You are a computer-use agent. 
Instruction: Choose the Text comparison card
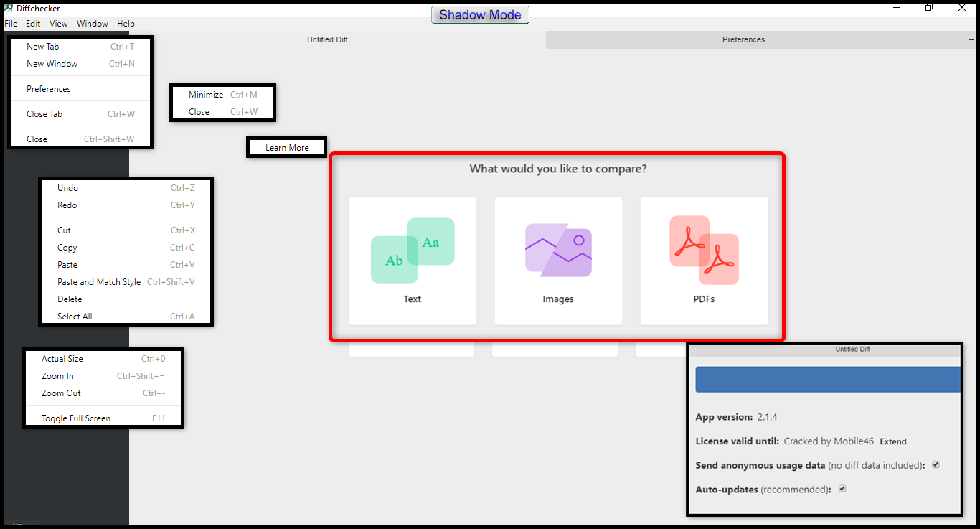[413, 261]
